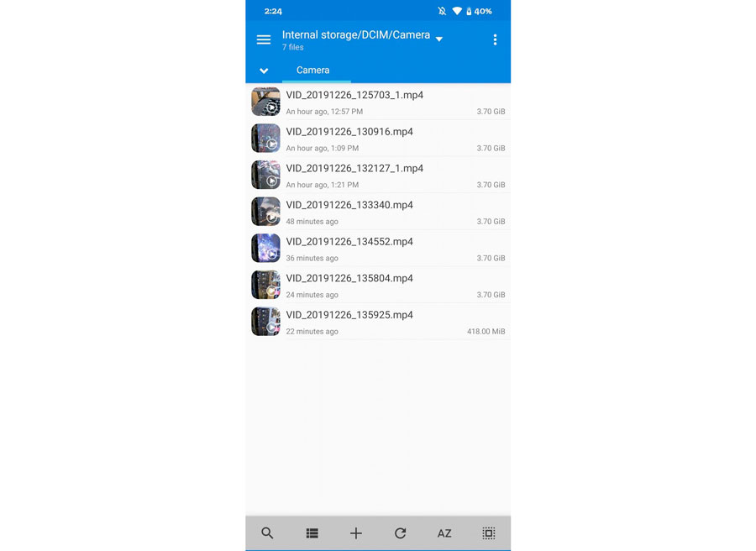The height and width of the screenshot is (551, 756).
Task: Select file name VID_20191226_132127_1.mp4
Action: click(x=354, y=168)
